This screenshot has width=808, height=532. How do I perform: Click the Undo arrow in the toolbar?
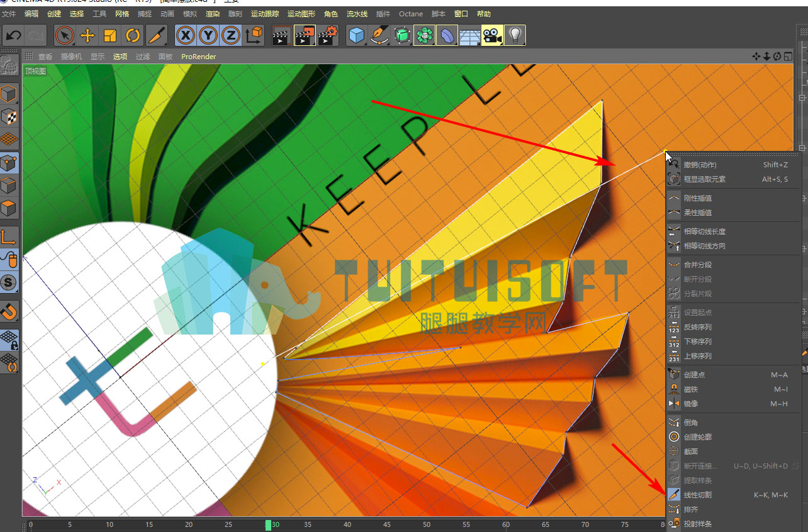(14, 35)
